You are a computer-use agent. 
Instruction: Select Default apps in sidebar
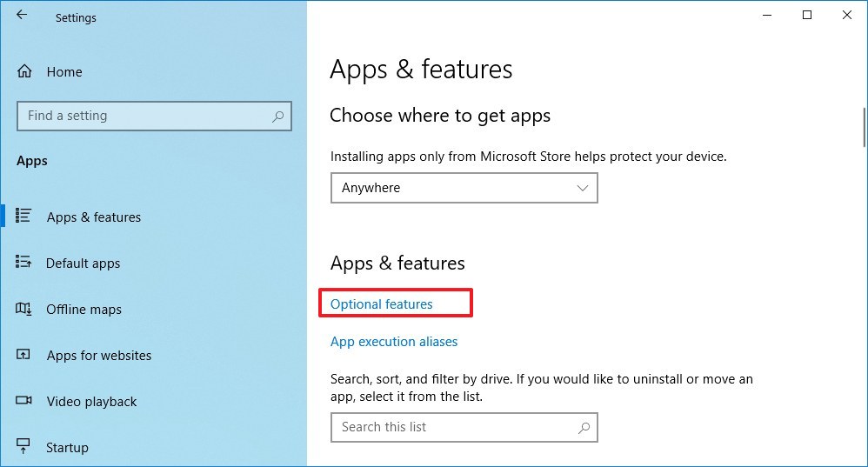[83, 264]
